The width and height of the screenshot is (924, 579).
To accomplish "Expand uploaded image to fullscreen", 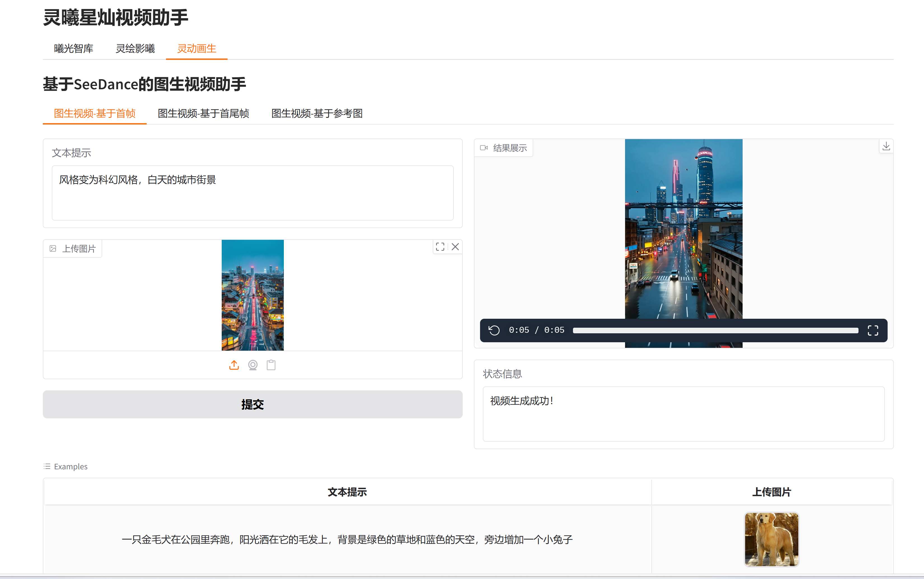I will click(x=440, y=247).
